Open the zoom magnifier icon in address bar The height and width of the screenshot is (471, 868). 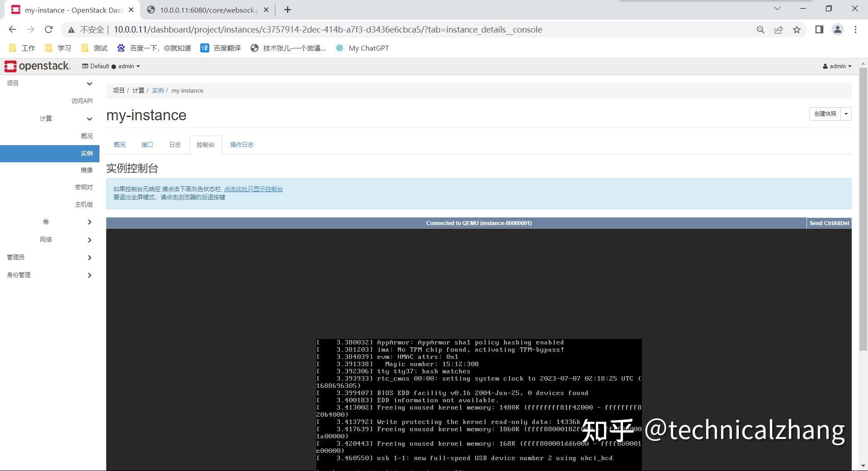pyautogui.click(x=760, y=29)
